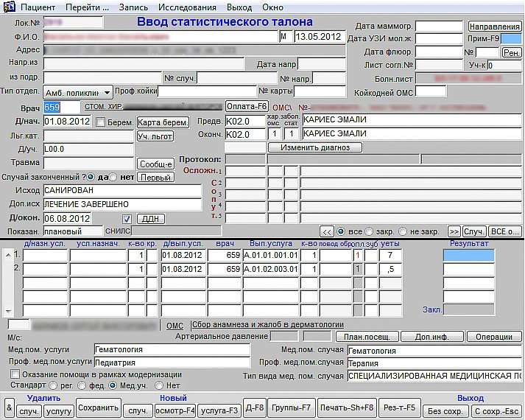Open the Запись menu
Screen dimensions: 525x420
(133, 7)
